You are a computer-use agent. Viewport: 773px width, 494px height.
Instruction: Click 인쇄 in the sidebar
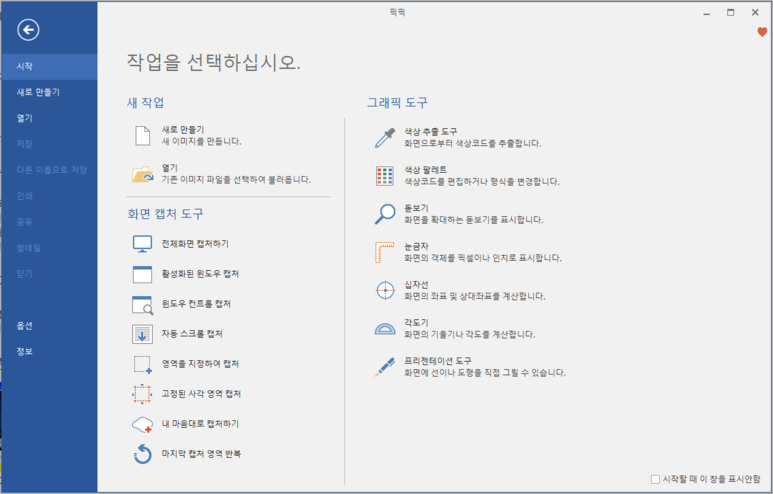coord(49,196)
